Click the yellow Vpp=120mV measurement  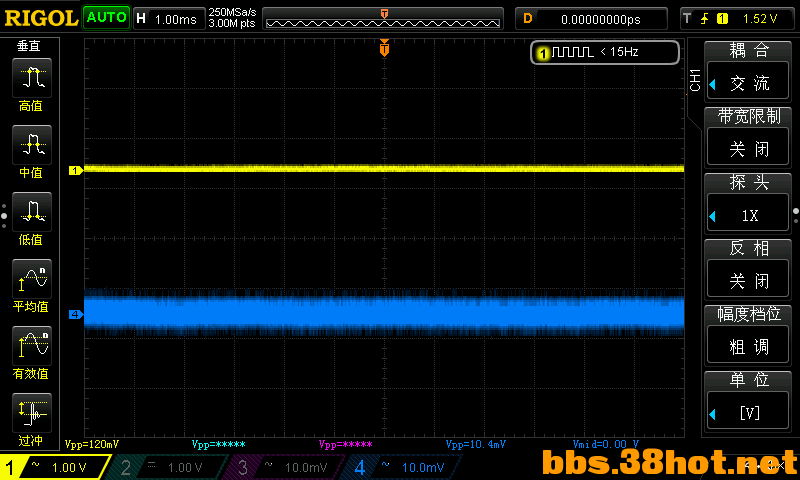92,444
